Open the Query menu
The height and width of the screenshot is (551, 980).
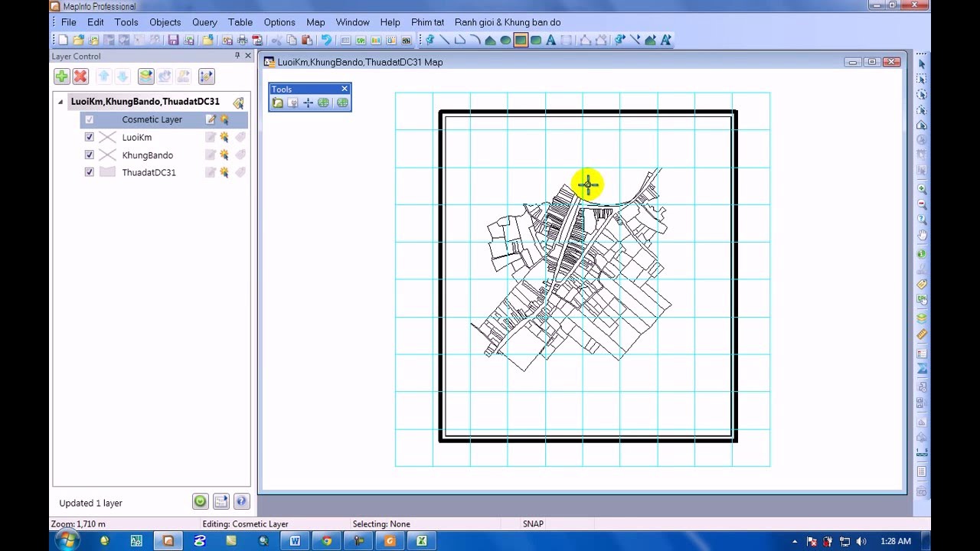click(x=204, y=22)
